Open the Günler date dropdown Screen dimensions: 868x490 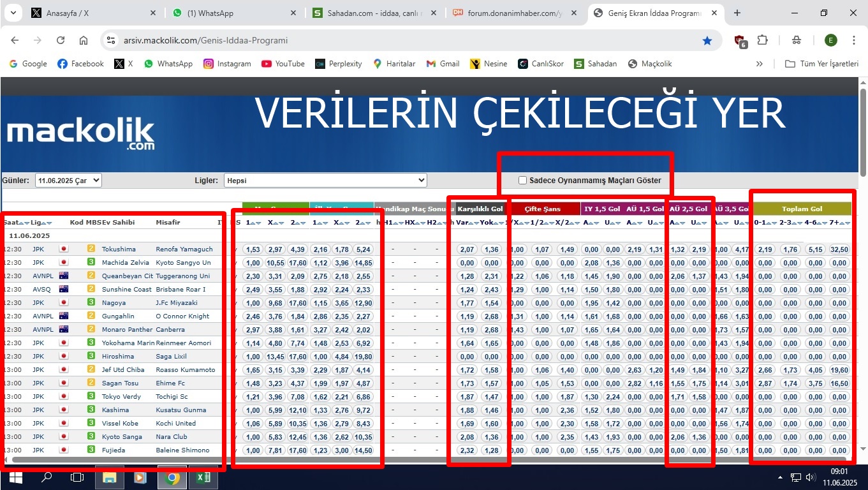[68, 181]
